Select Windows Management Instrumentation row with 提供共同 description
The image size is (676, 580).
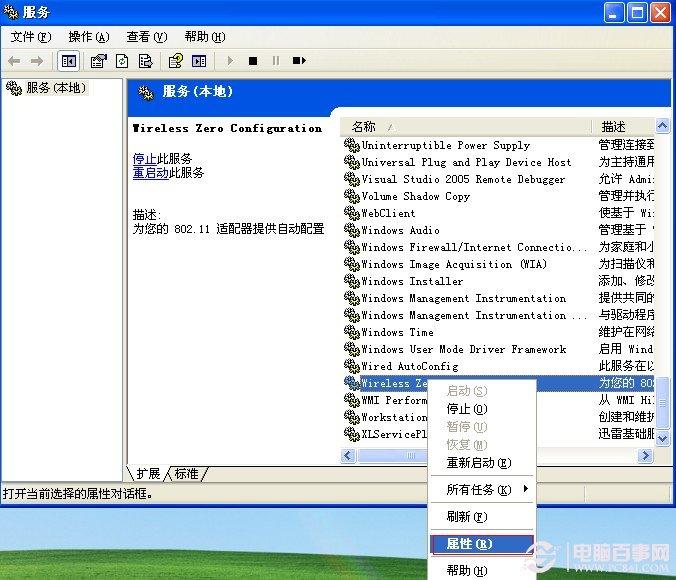click(x=499, y=298)
